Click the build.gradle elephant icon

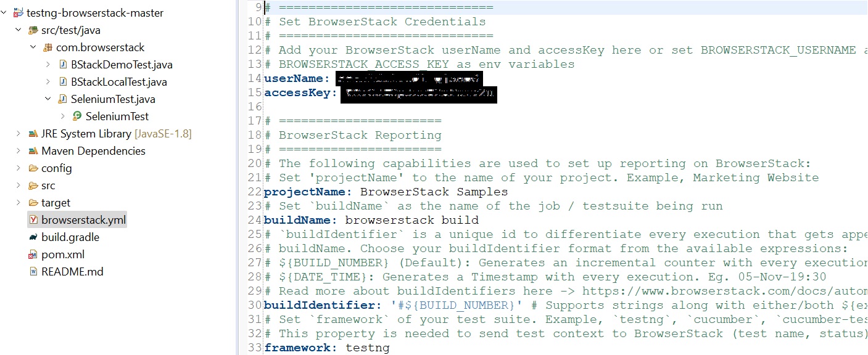pyautogui.click(x=33, y=237)
